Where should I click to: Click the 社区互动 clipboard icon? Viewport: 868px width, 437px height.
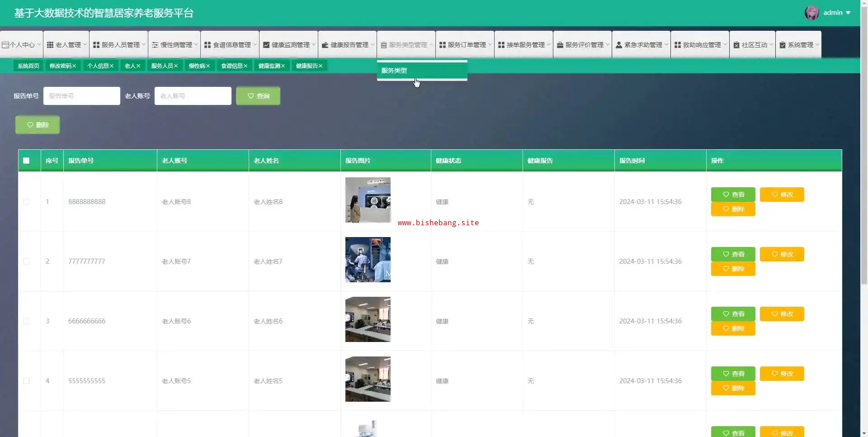click(x=736, y=45)
